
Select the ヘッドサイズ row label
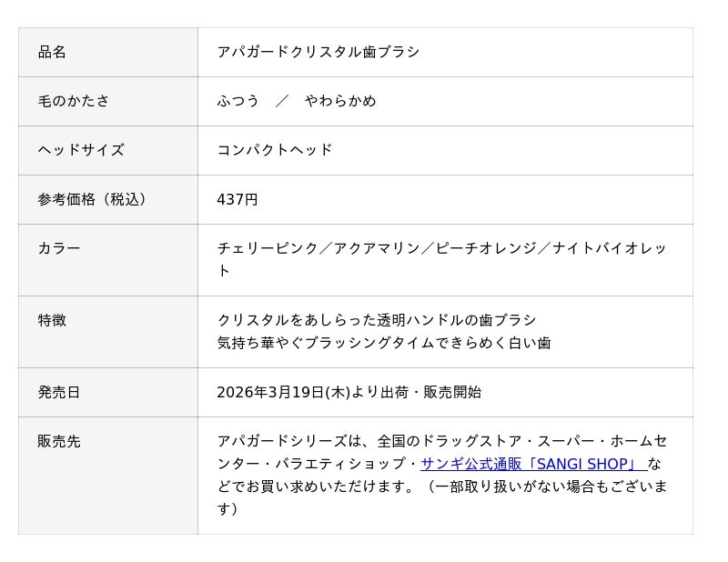tap(80, 151)
